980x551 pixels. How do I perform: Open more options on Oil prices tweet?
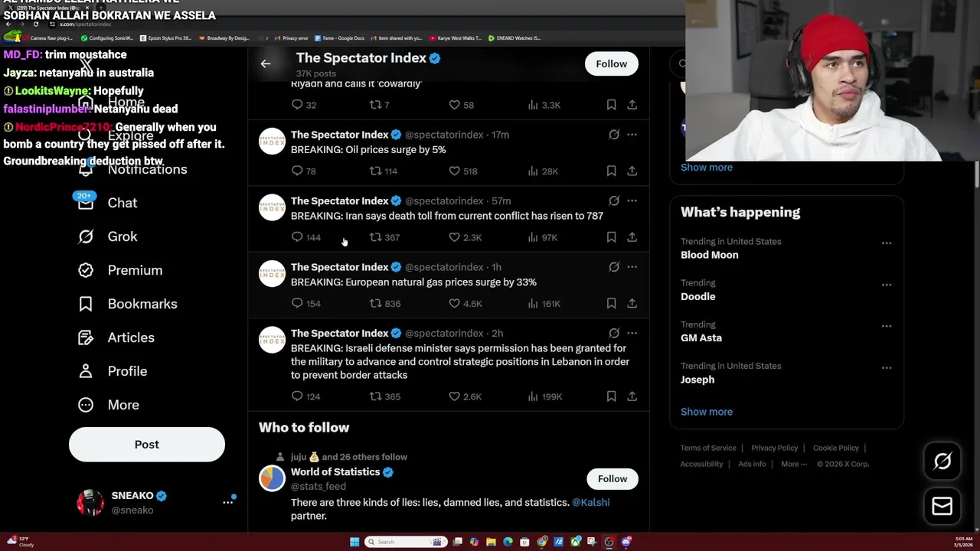click(632, 135)
